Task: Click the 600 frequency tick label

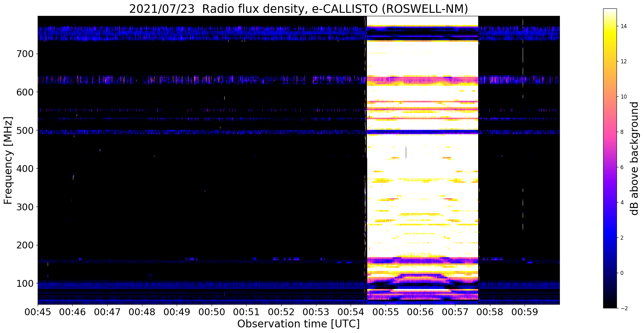Action: [x=24, y=92]
